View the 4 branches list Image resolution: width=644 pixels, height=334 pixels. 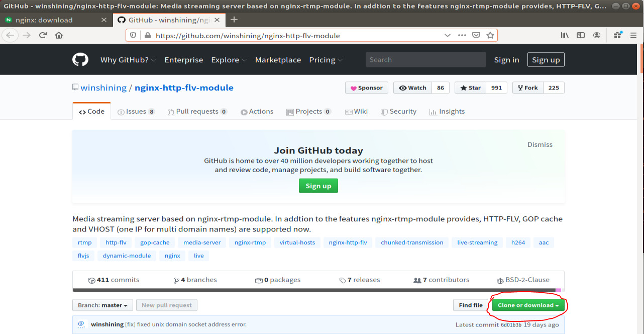click(x=195, y=280)
